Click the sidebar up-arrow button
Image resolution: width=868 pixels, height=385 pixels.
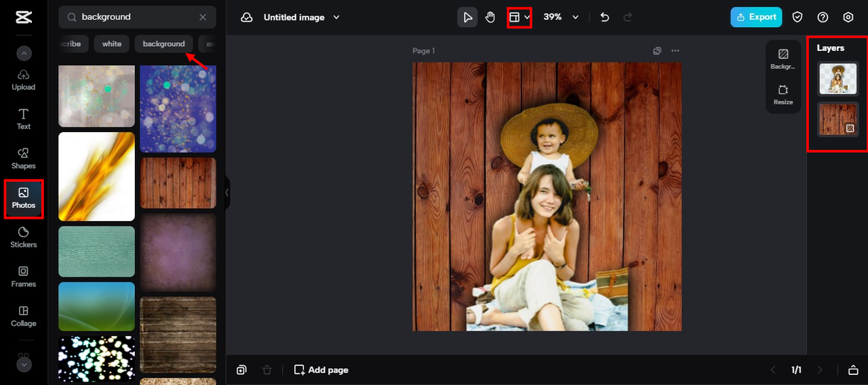pos(24,53)
